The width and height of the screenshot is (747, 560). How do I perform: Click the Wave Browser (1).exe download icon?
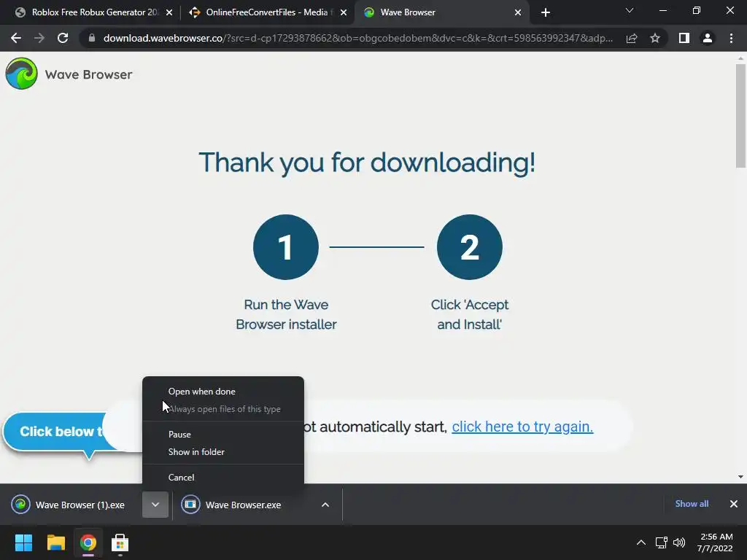coord(20,505)
